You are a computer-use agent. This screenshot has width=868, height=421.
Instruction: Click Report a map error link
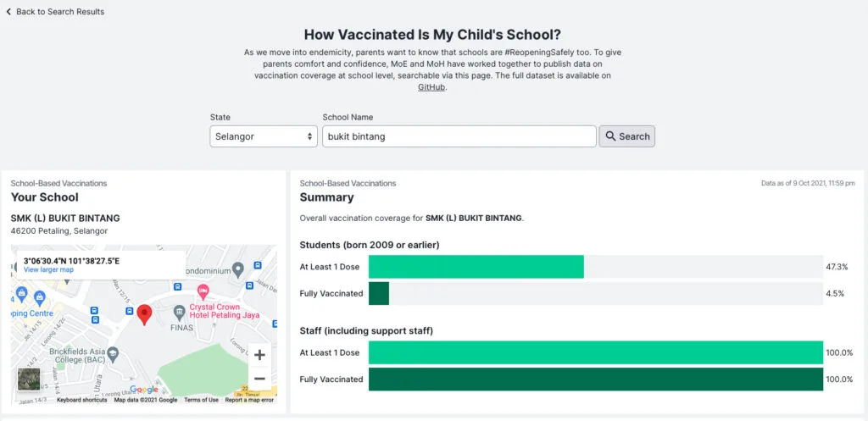249,400
